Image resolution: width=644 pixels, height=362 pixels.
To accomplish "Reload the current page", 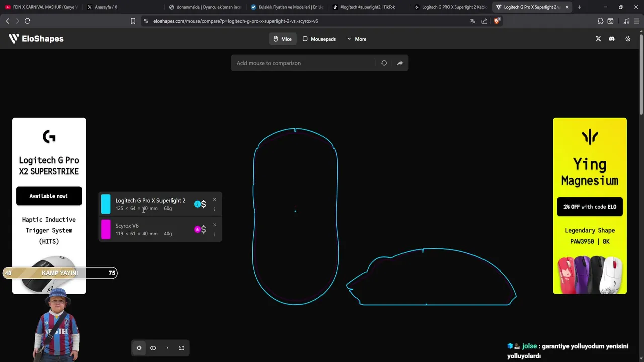I will 28,21.
